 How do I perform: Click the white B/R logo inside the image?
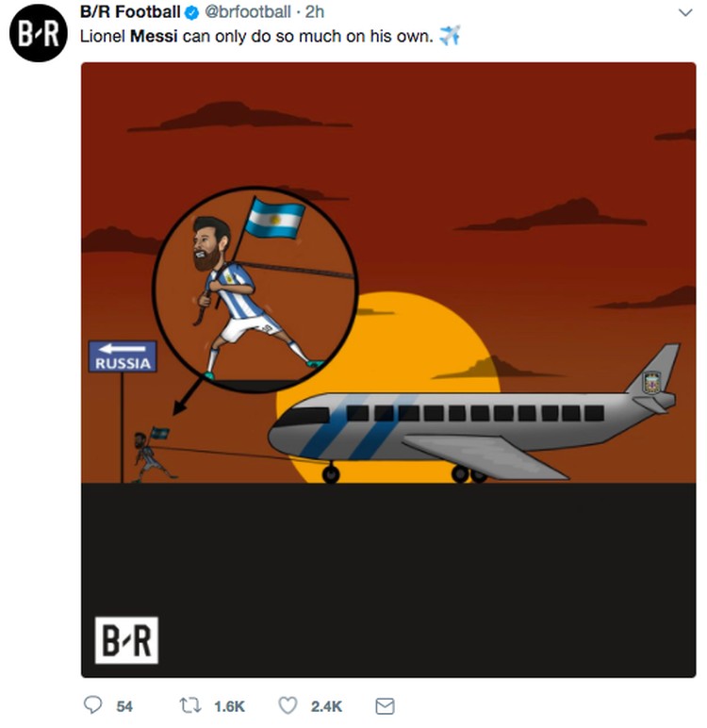[x=126, y=639]
